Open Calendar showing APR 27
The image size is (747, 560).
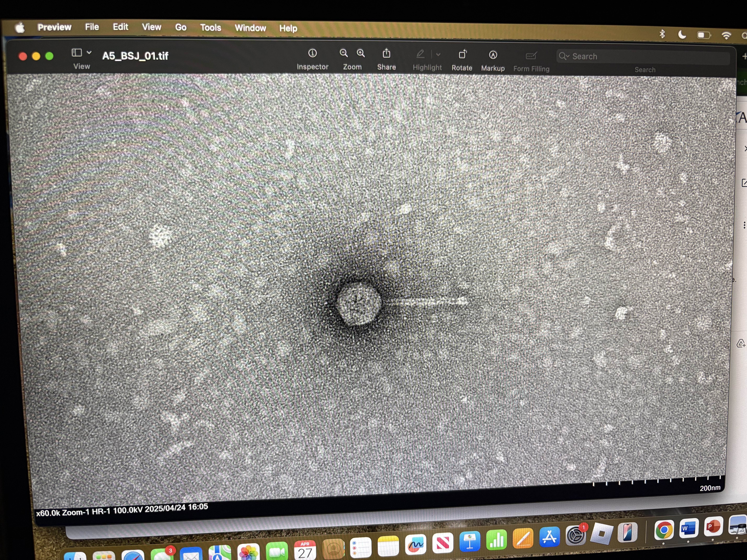(x=305, y=550)
